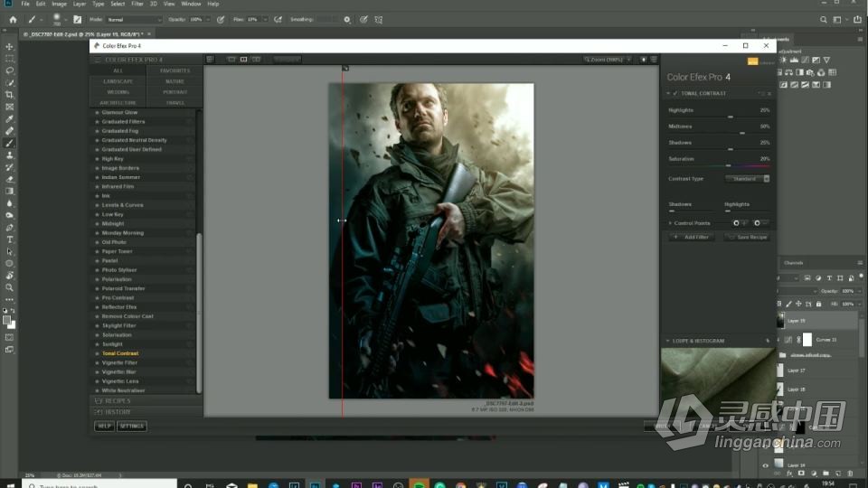The height and width of the screenshot is (488, 868).
Task: Select the Crop tool
Action: [9, 95]
